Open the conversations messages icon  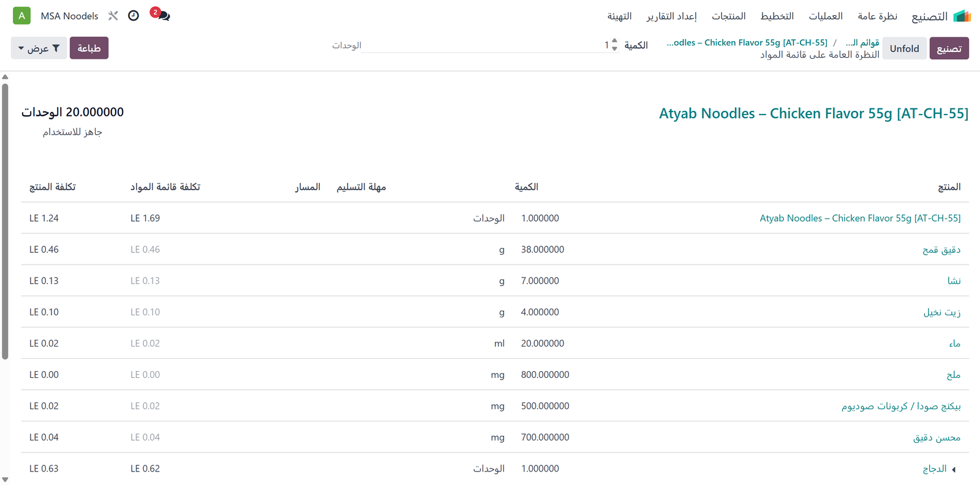(x=163, y=16)
